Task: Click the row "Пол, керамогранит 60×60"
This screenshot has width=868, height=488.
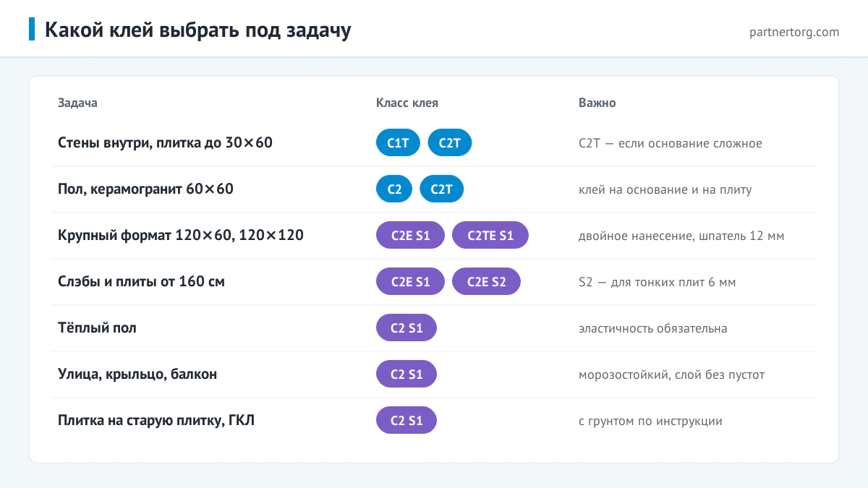Action: (434, 189)
